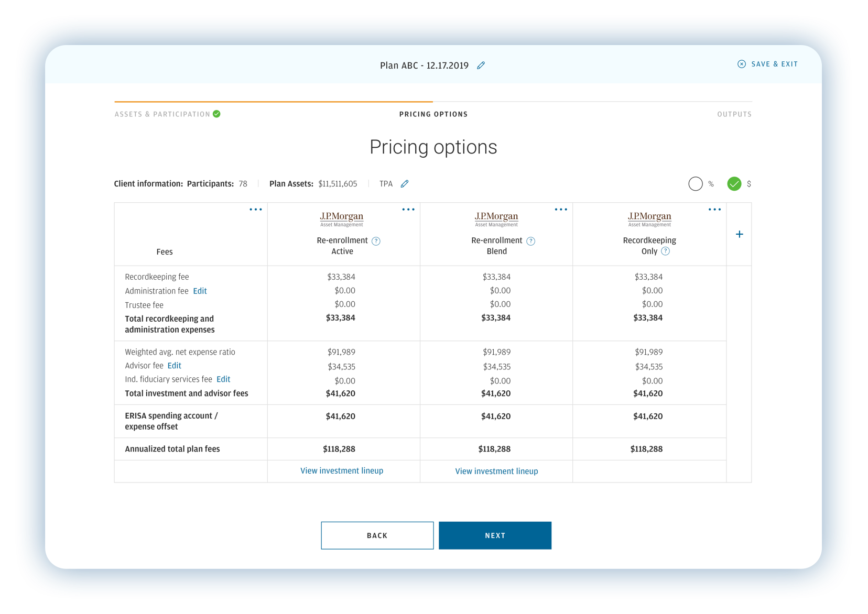
Task: Click J.P.Morgan logo in Re-enrollment Blend column
Action: click(496, 219)
